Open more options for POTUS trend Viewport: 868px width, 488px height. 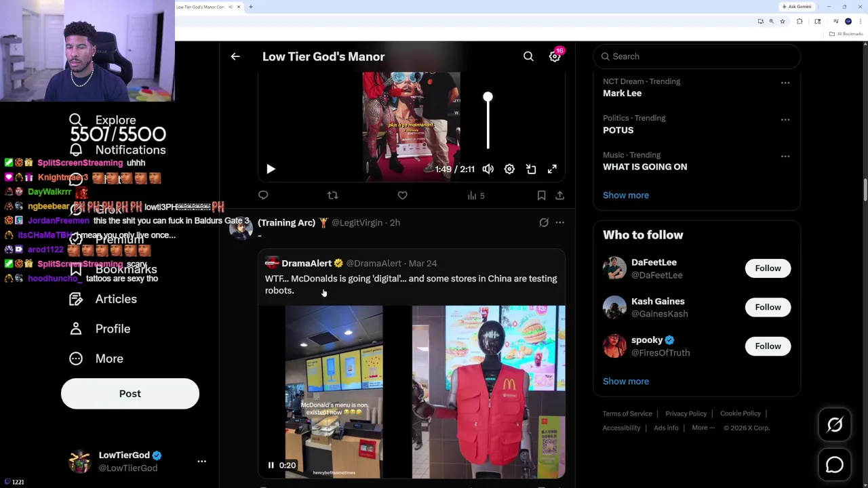coord(785,119)
